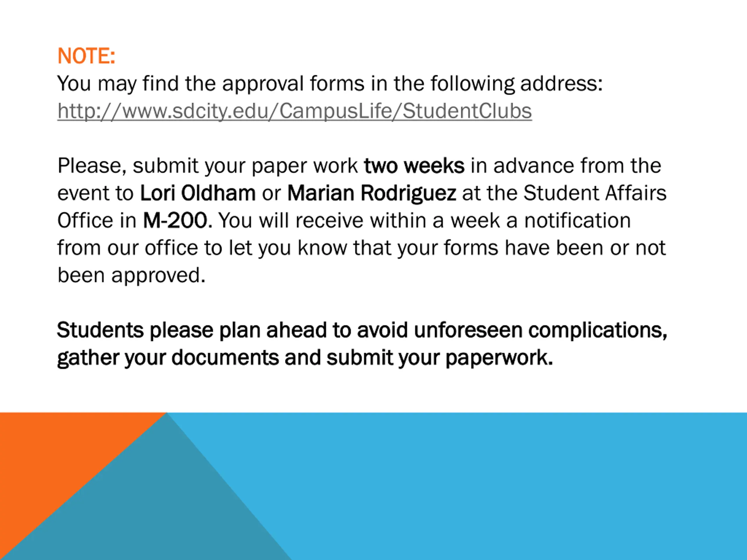Click the word 'paperwork.' at the end
This screenshot has width=747, height=560.
coord(499,358)
